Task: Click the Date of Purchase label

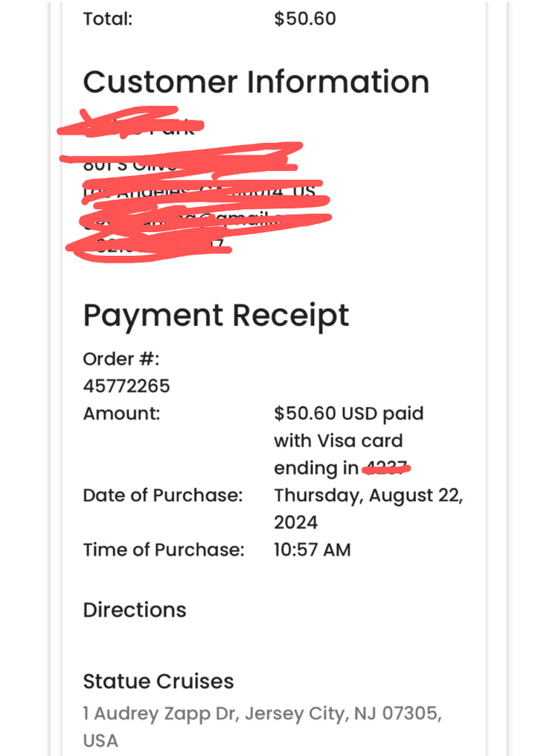Action: (x=163, y=496)
